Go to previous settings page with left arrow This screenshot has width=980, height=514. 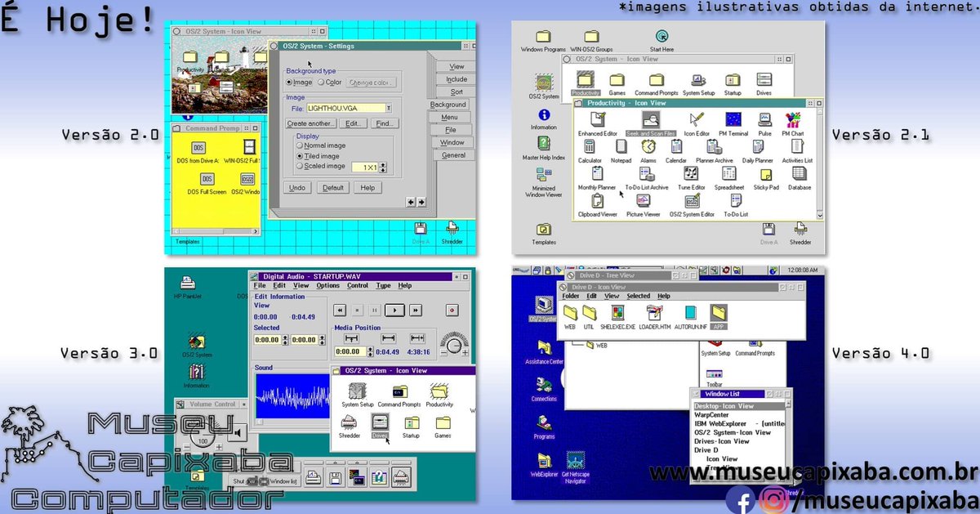point(411,202)
